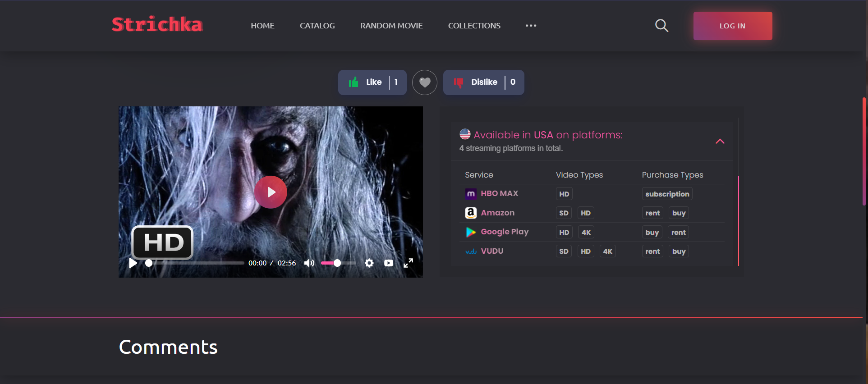This screenshot has width=868, height=384.
Task: Open the video settings gear icon
Action: (369, 263)
